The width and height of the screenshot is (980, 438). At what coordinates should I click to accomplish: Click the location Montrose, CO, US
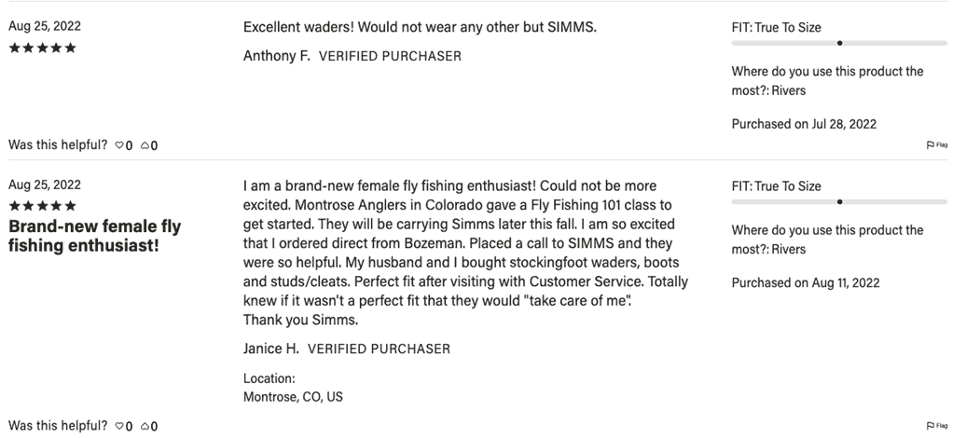293,396
